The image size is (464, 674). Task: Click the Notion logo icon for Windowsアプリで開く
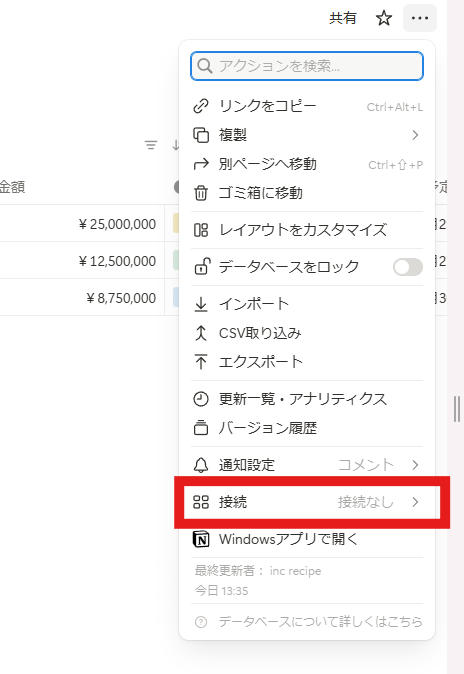[201, 539]
